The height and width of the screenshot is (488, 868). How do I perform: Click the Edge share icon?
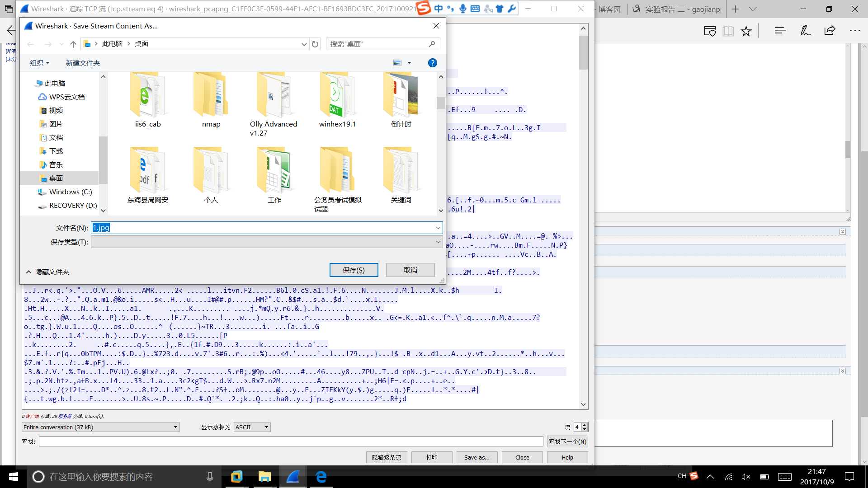coord(830,31)
